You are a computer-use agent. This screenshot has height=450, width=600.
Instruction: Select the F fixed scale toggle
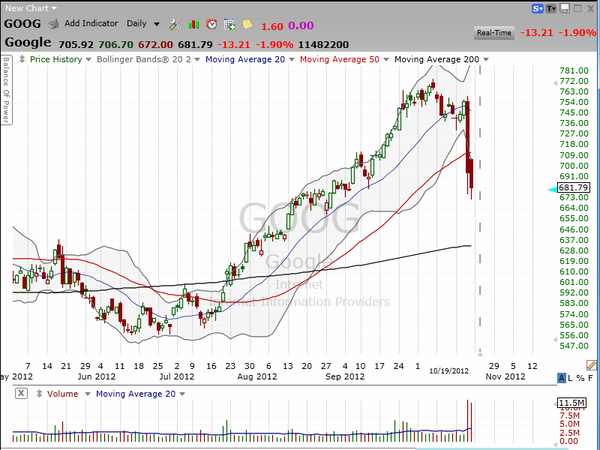coord(590,378)
